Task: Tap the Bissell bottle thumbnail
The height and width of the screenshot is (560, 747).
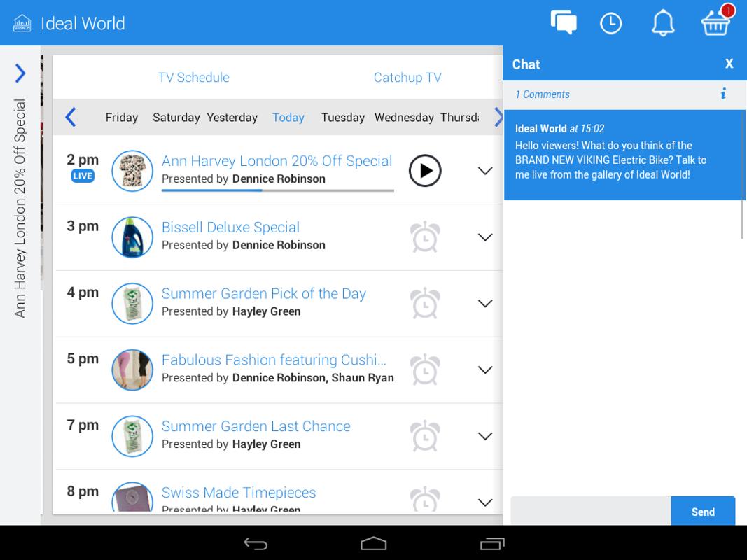Action: (132, 237)
